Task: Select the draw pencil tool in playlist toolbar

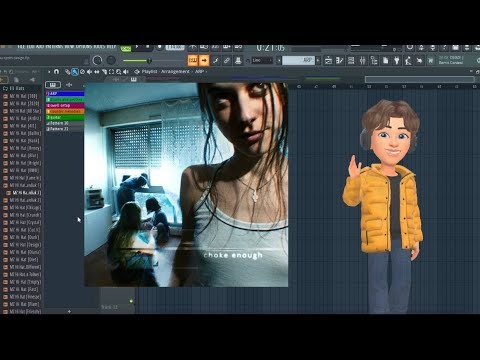Action: coord(68,72)
